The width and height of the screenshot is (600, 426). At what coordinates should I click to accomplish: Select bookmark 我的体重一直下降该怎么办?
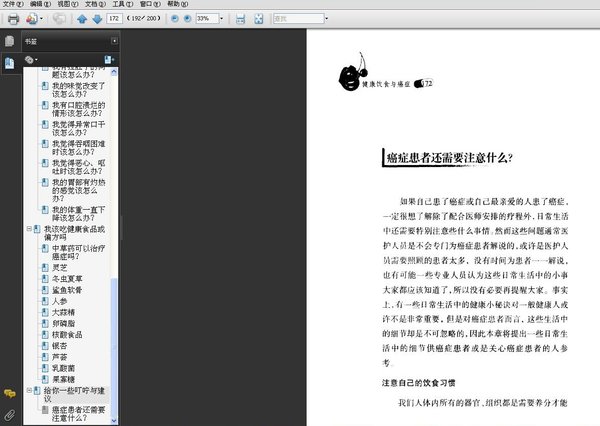(x=78, y=214)
